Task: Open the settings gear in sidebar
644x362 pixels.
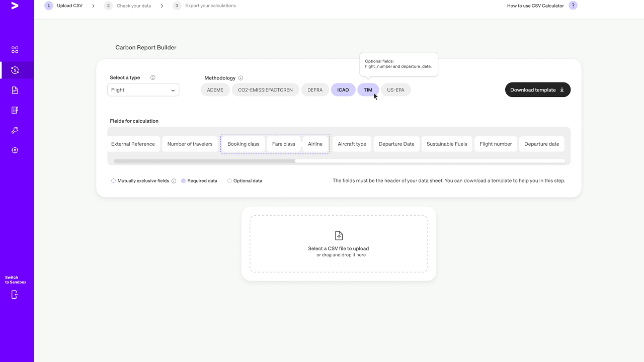Action: [x=15, y=150]
